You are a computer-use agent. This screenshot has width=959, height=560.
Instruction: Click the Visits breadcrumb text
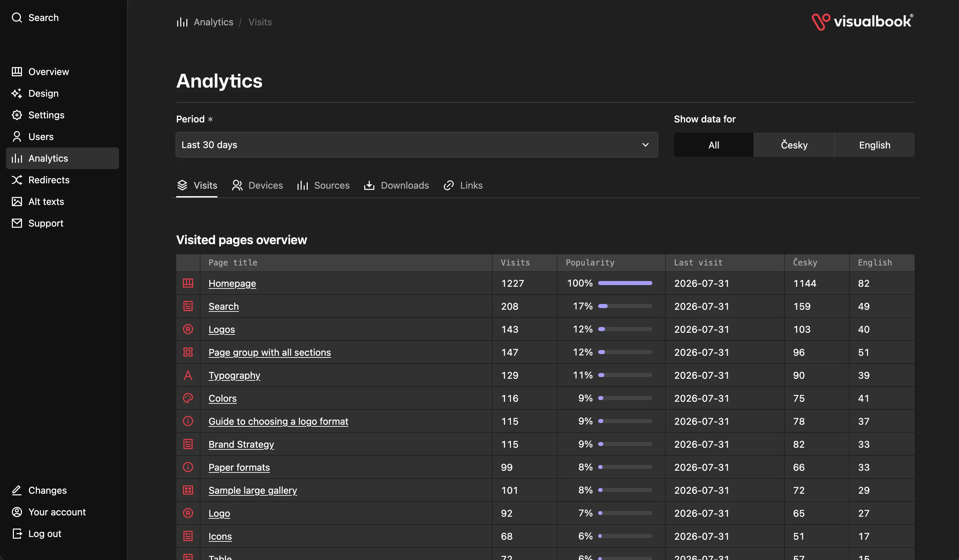[260, 22]
